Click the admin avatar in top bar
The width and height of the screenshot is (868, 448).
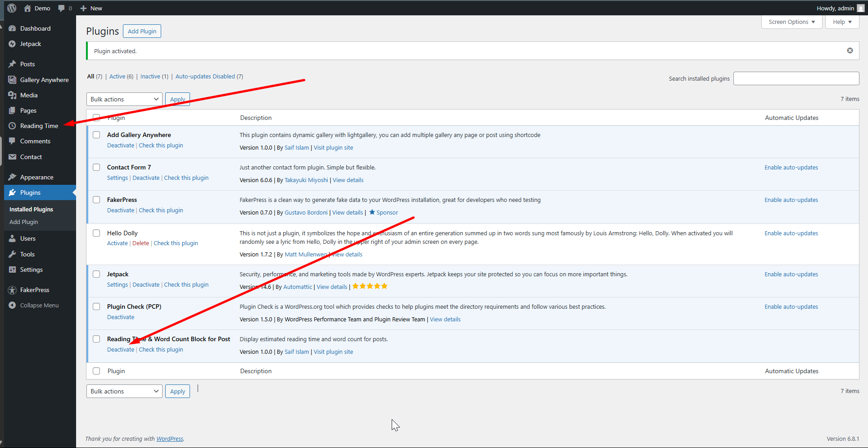point(860,8)
